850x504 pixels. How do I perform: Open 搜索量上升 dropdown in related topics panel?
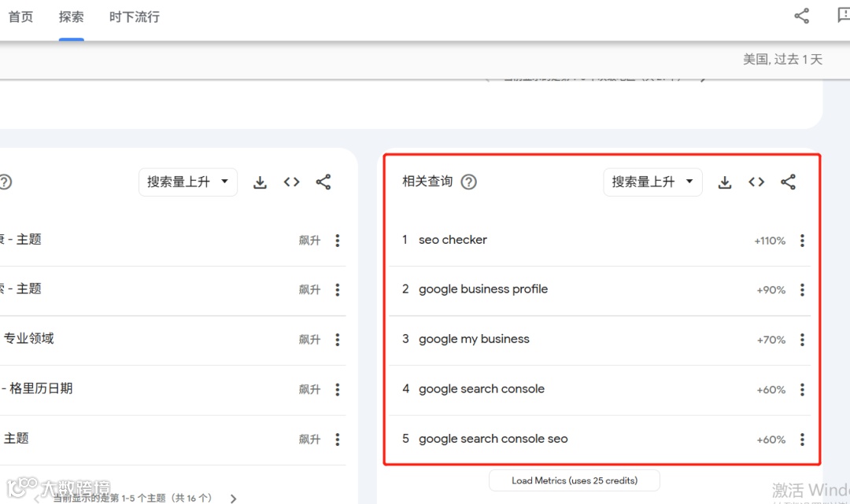click(x=187, y=182)
